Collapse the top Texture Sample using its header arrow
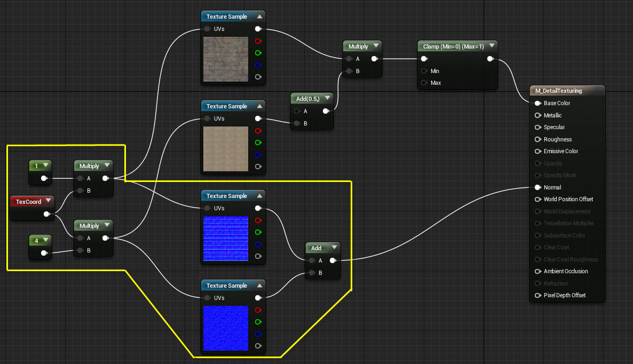The width and height of the screenshot is (633, 364). pyautogui.click(x=260, y=16)
